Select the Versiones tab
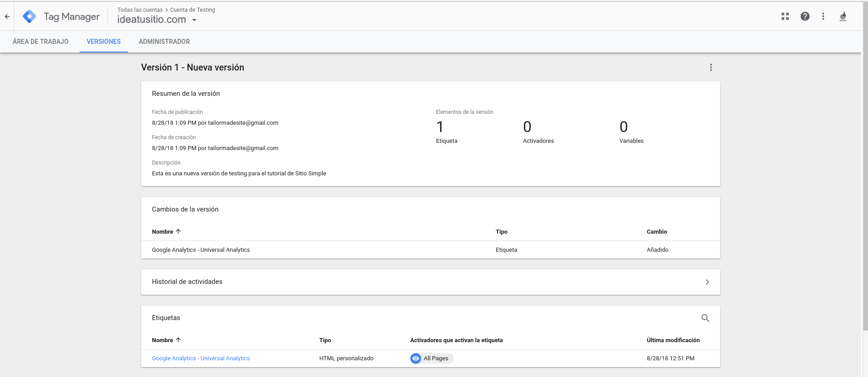This screenshot has width=868, height=377. (104, 42)
